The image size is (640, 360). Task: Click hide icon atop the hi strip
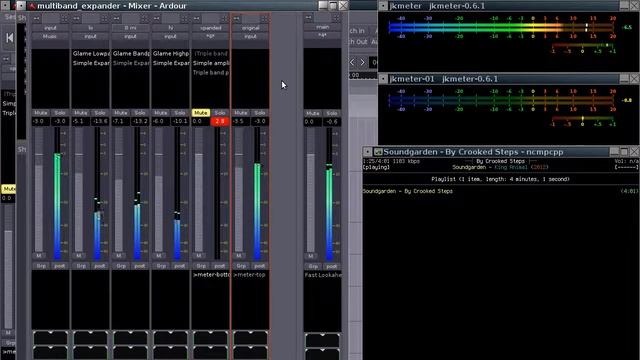[x=184, y=18]
